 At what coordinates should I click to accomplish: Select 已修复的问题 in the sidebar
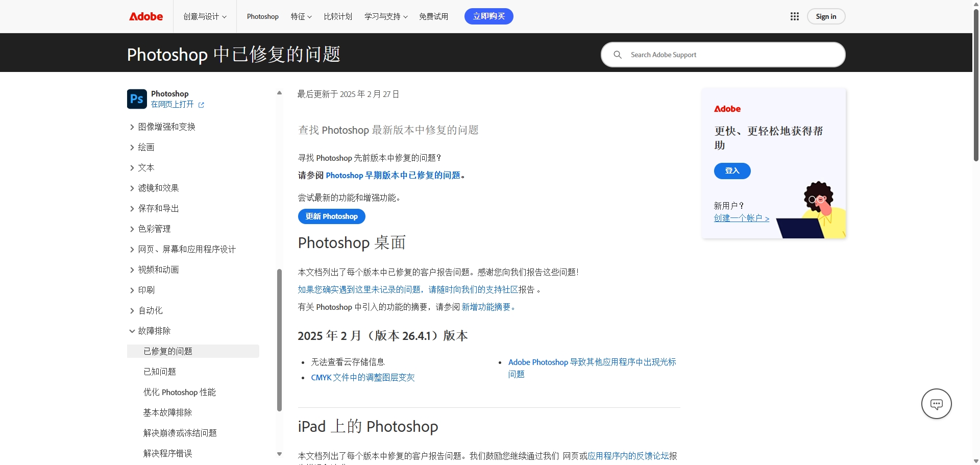pos(193,351)
